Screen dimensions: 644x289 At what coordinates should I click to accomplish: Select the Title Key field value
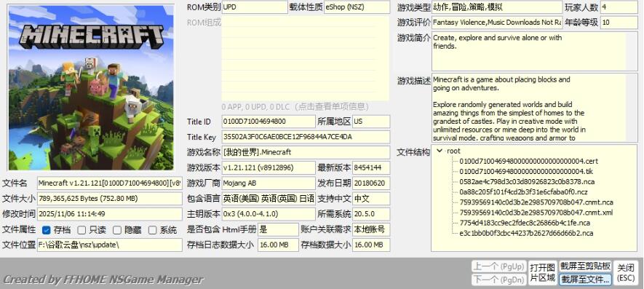(306, 137)
